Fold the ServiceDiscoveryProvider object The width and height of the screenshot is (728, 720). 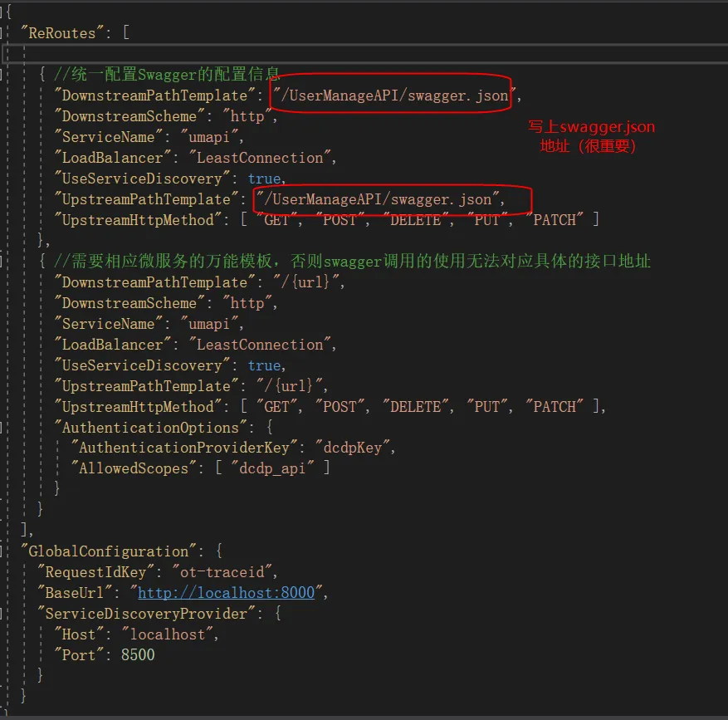2,614
